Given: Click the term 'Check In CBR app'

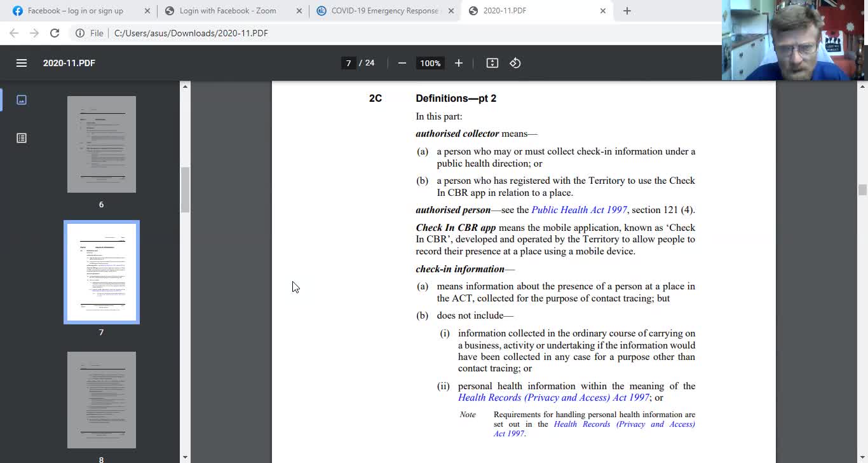Looking at the screenshot, I should [456, 228].
